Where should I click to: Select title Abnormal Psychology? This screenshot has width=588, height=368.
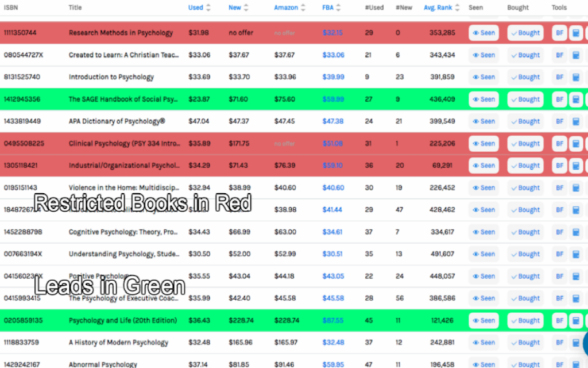pos(103,364)
